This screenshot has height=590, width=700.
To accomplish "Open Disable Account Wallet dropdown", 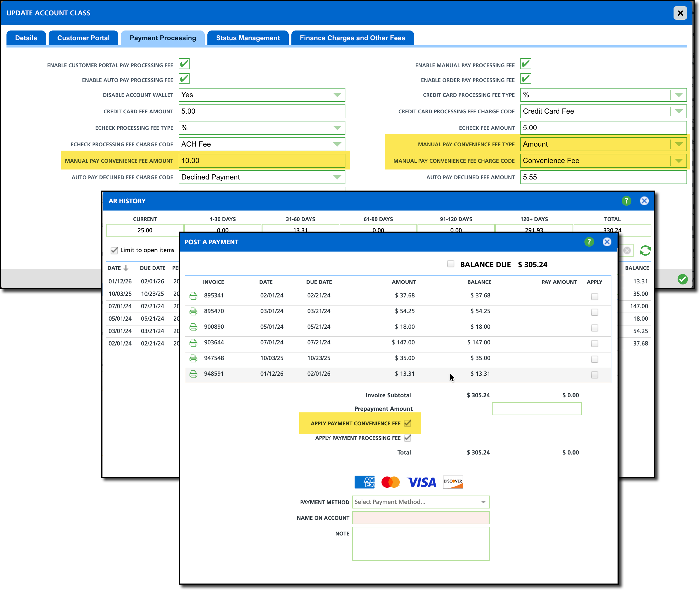I will pos(336,95).
